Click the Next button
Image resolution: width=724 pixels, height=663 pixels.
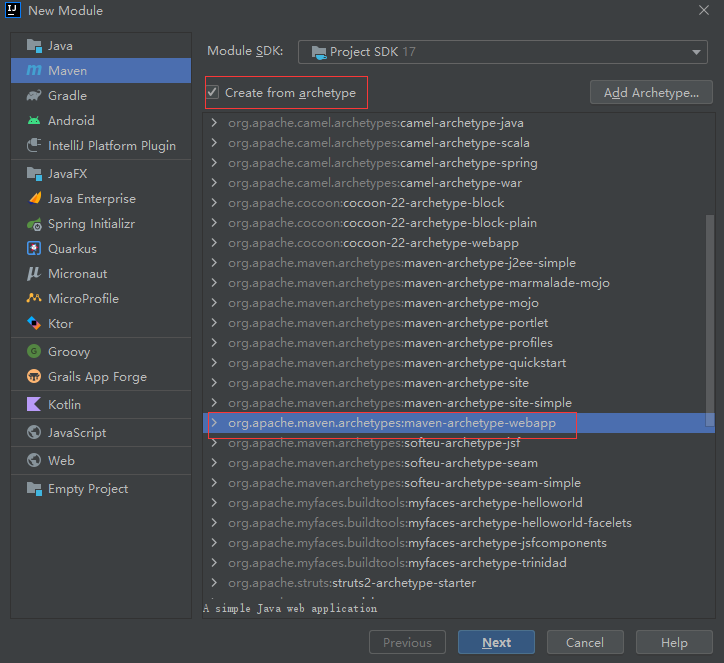pyautogui.click(x=496, y=642)
